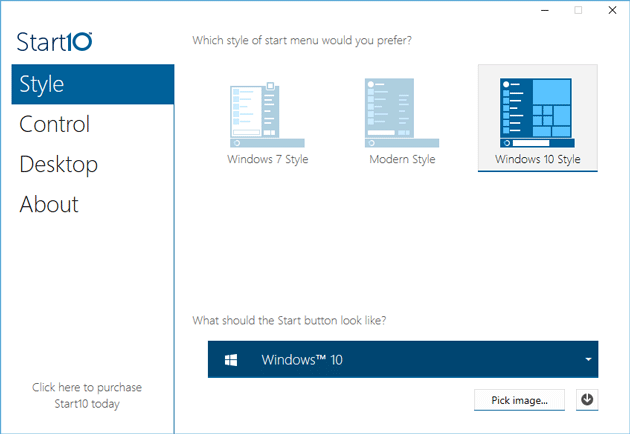Close the Start10 window
630x434 pixels.
coord(612,10)
